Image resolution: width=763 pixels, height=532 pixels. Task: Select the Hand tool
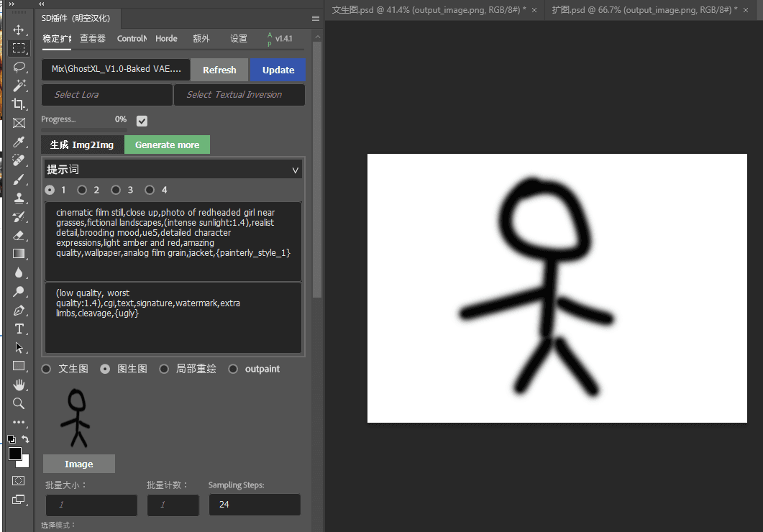coord(19,384)
